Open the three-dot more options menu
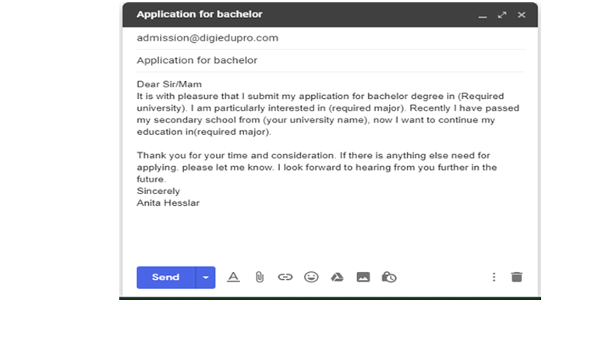Viewport: 602px width, 364px height. (494, 277)
